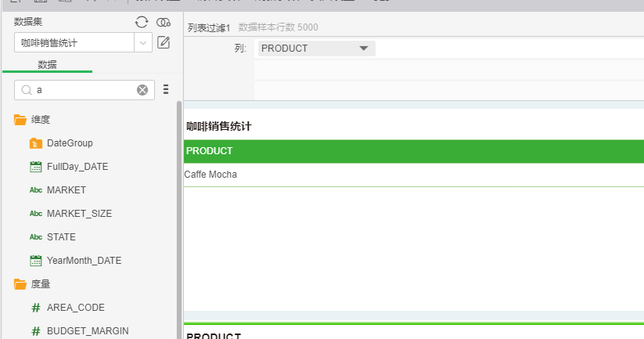The height and width of the screenshot is (339, 644).
Task: Click the AREA_CODE measure field
Action: pyautogui.click(x=75, y=308)
